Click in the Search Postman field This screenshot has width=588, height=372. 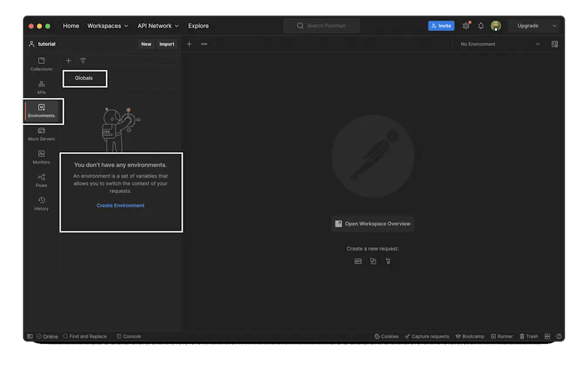(x=321, y=25)
